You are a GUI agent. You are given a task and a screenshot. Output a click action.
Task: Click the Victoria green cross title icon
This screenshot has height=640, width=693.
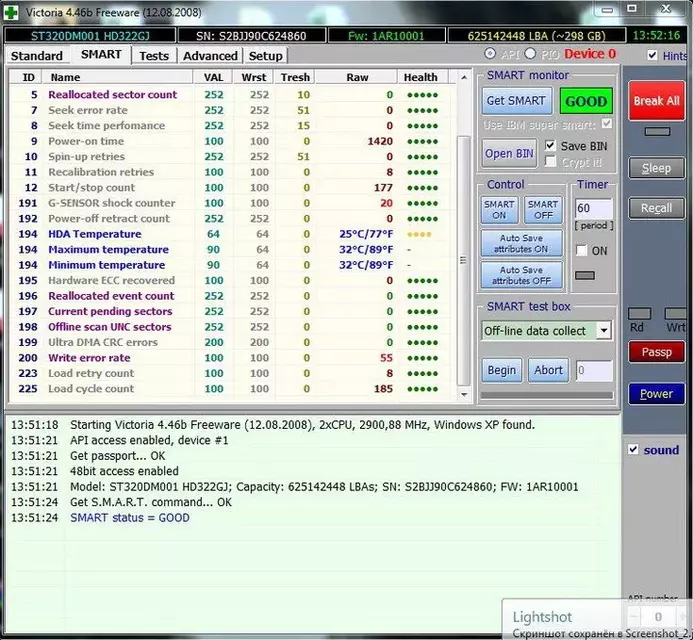(11, 12)
